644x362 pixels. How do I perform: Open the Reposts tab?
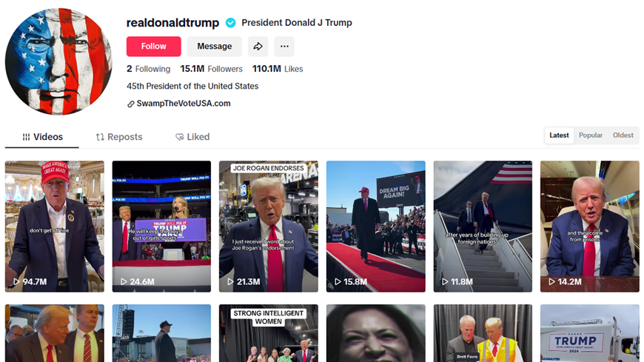click(119, 137)
